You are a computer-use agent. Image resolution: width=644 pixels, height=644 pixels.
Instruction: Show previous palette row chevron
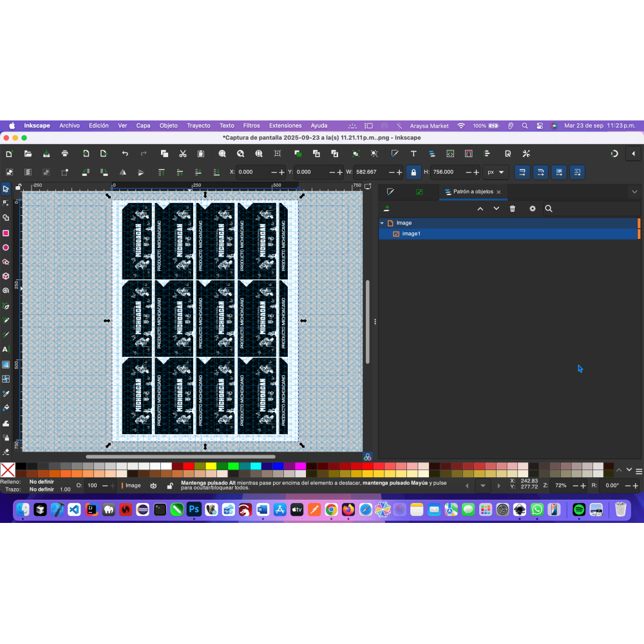619,470
